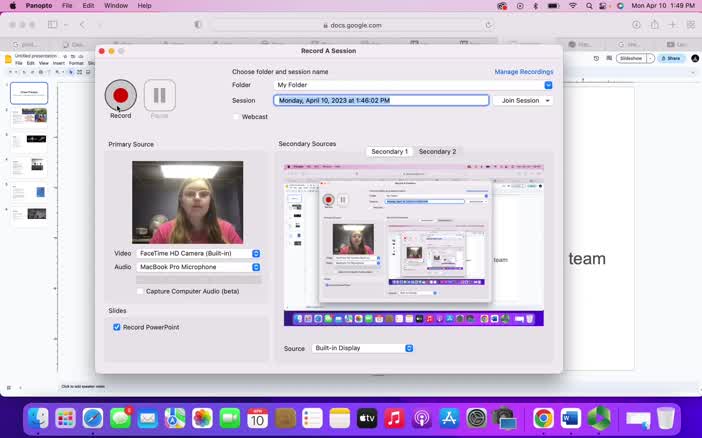Image resolution: width=702 pixels, height=438 pixels.
Task: Open Safari from the dock
Action: (x=93, y=418)
